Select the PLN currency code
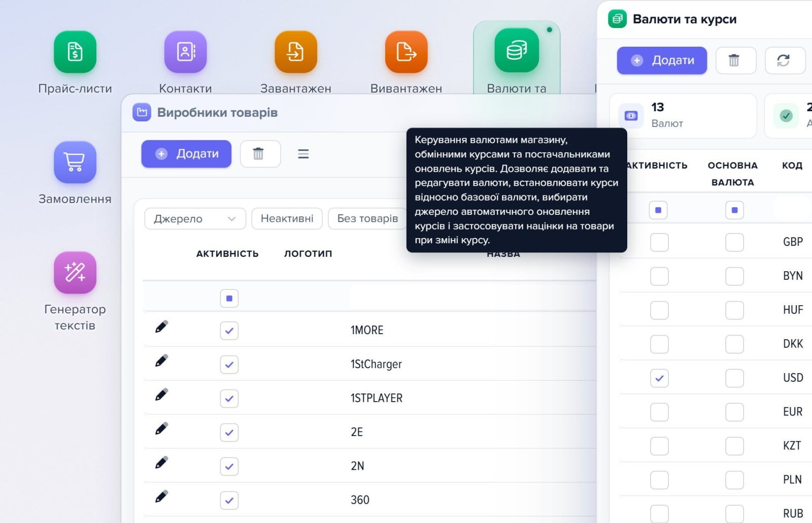This screenshot has width=812, height=523. [x=792, y=480]
